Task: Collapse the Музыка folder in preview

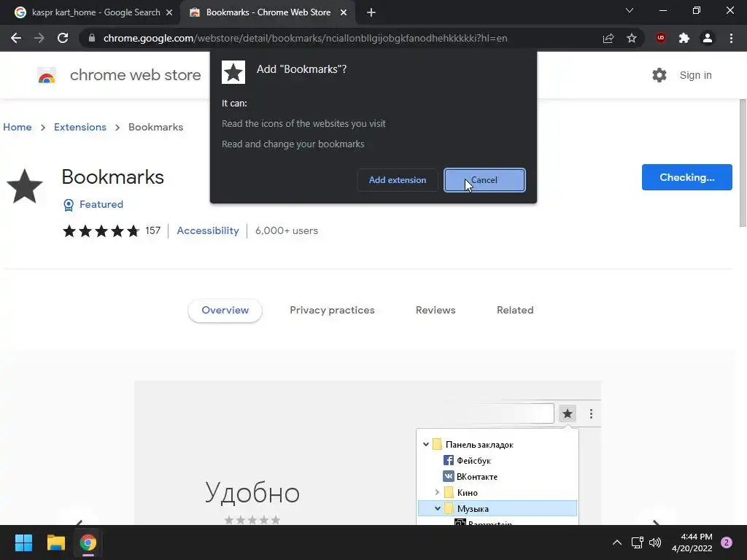Action: 438,508
